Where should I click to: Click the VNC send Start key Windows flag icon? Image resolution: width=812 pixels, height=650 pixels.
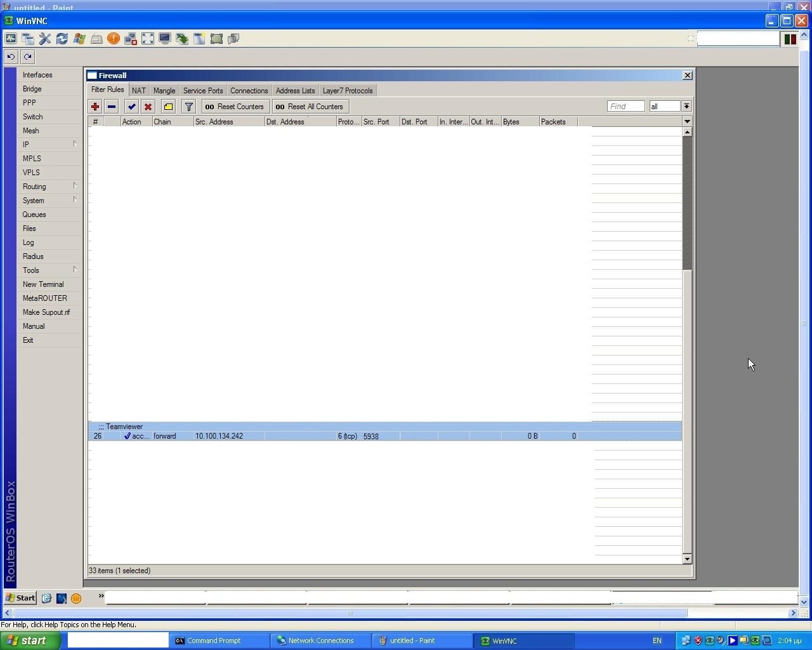[x=79, y=39]
